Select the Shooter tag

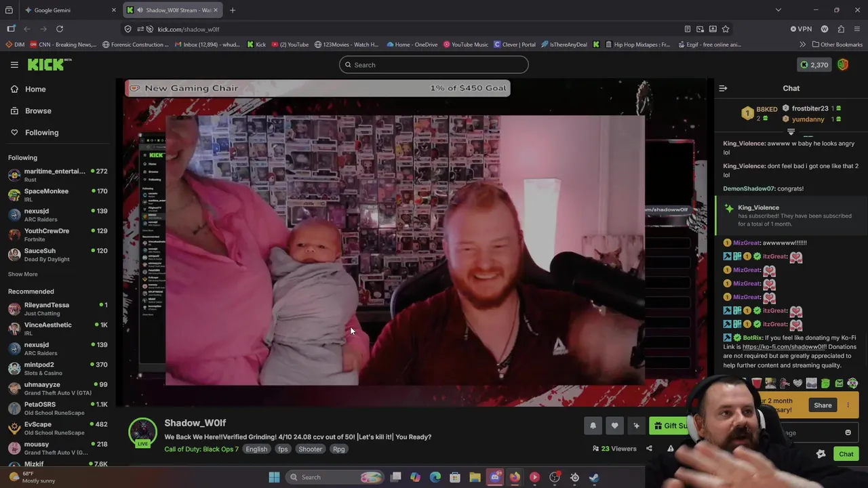click(x=310, y=449)
